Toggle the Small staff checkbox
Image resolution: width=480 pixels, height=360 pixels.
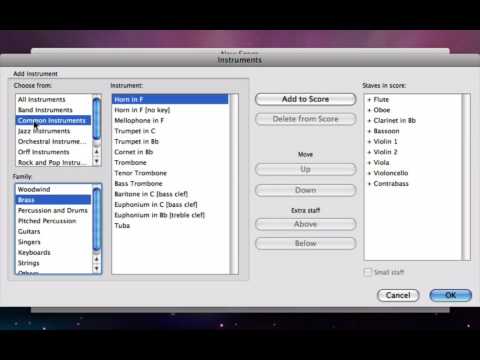(368, 272)
